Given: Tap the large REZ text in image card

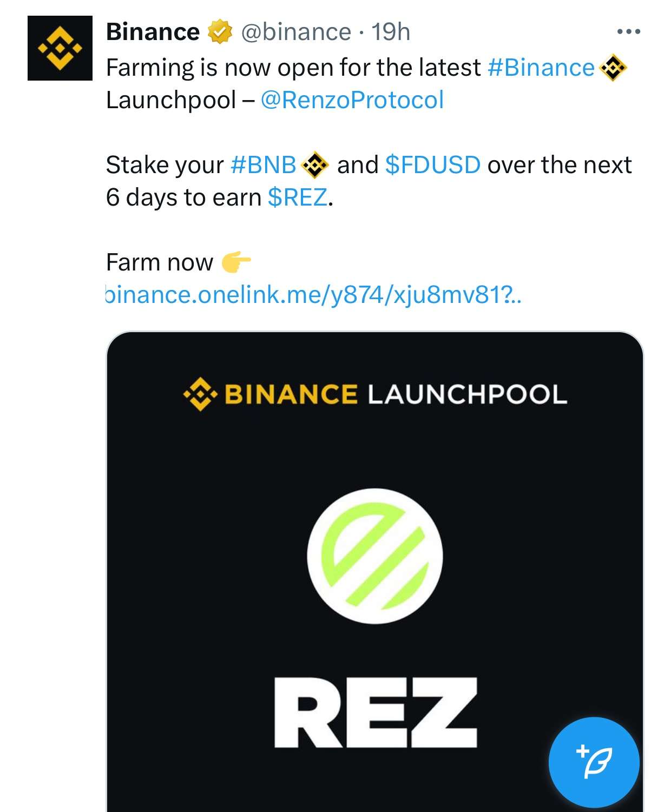Looking at the screenshot, I should [376, 712].
